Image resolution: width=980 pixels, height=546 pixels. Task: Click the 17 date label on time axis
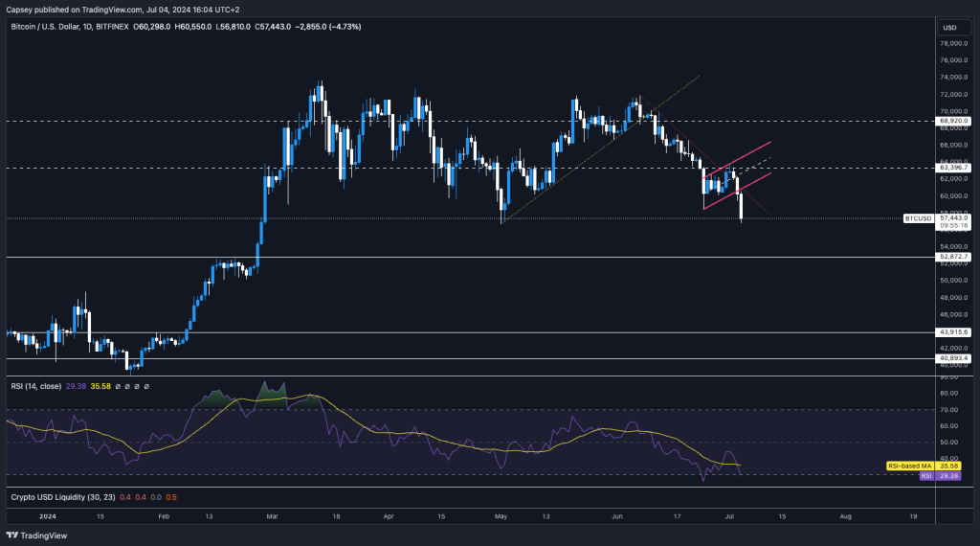pos(677,516)
